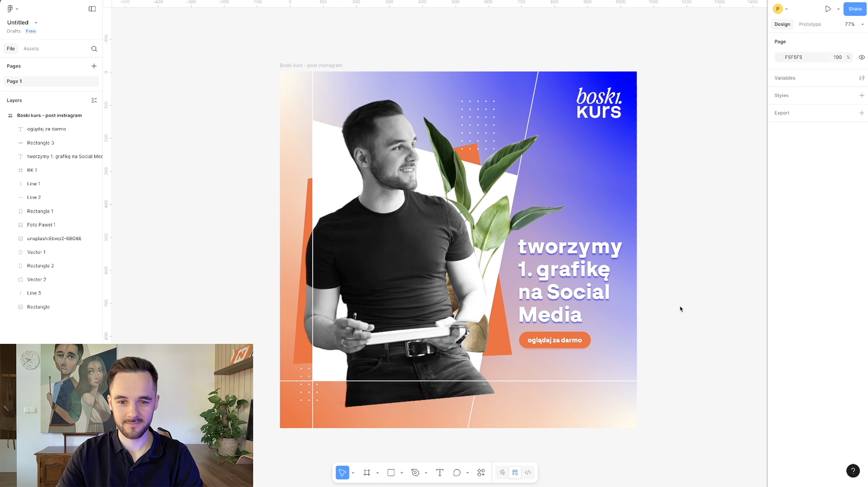Toggle page background visibility eye
The image size is (868, 487).
862,57
